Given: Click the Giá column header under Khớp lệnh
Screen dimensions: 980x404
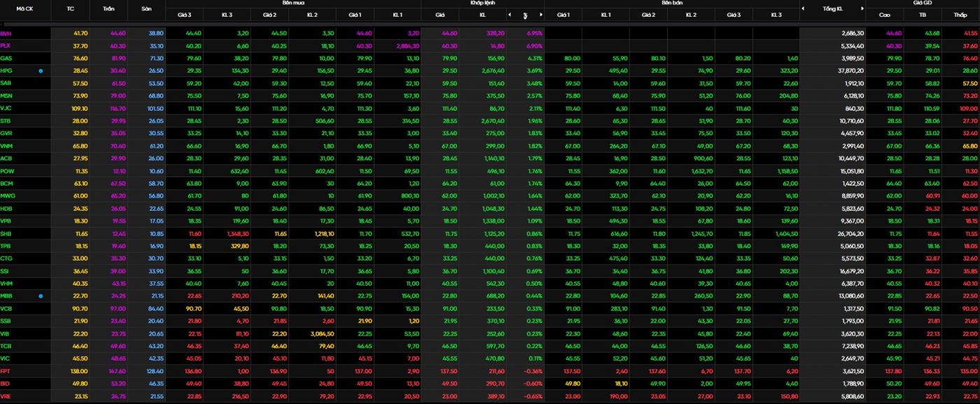Looking at the screenshot, I should tap(440, 15).
